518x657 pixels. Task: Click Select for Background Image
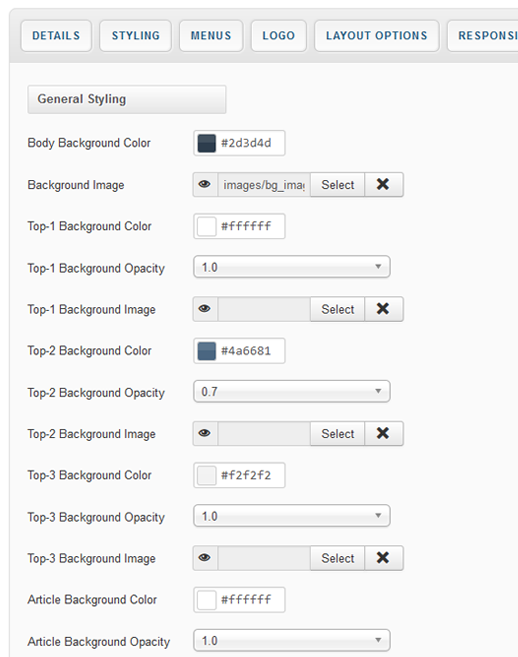pos(337,184)
